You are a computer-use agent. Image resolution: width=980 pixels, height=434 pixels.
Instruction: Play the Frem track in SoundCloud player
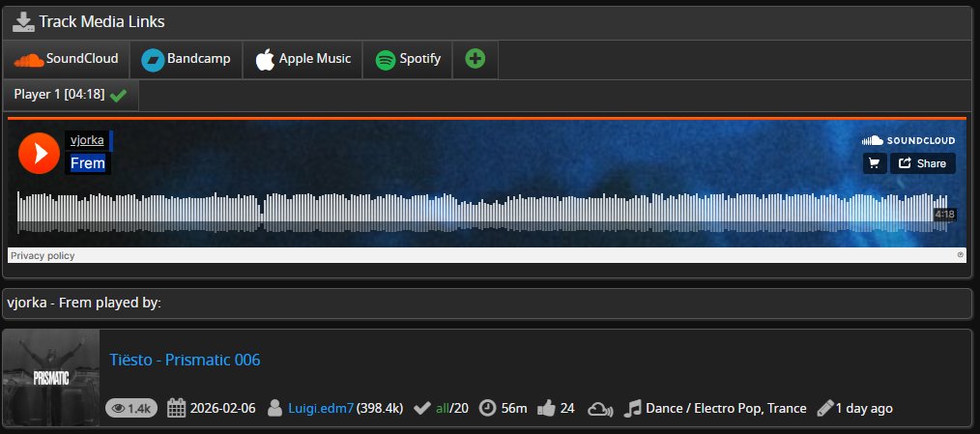coord(39,153)
